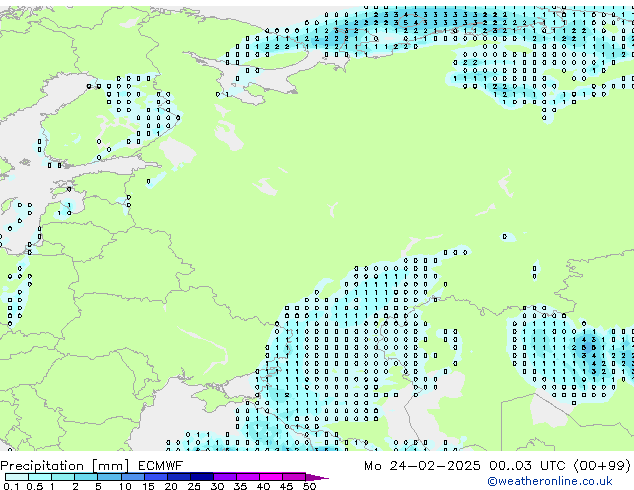Click the 'Precipitation [mm]' title text
The width and height of the screenshot is (634, 490).
(65, 466)
